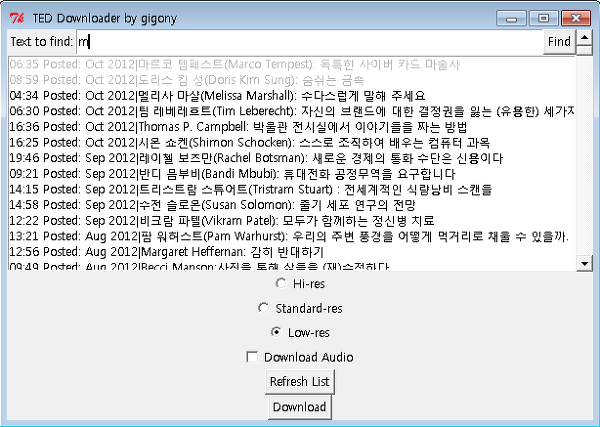This screenshot has width=600, height=427.
Task: Click the Text to find input field
Action: coord(310,41)
